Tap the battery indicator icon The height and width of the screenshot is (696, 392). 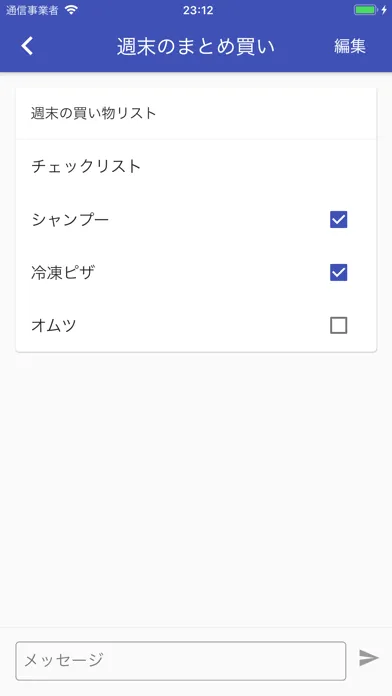point(365,10)
